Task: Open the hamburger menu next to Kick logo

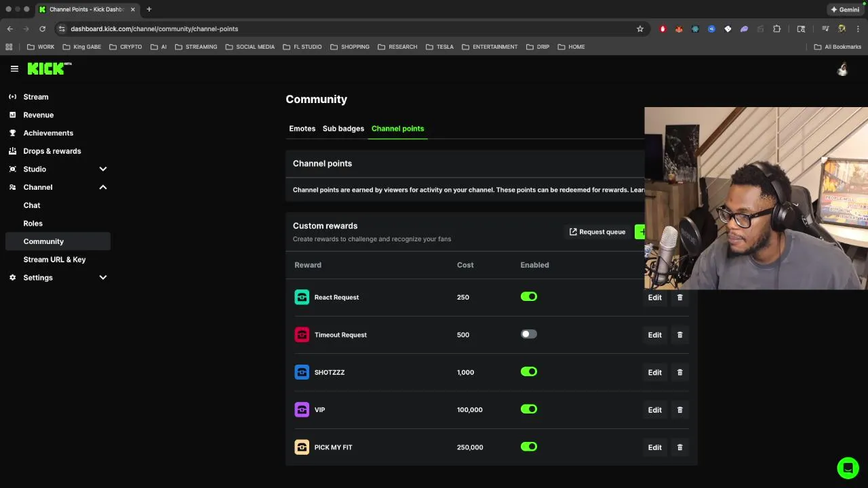Action: point(14,68)
